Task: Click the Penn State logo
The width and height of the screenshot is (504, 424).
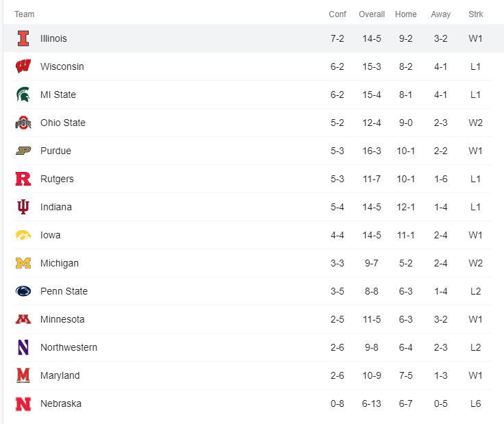Action: click(23, 291)
